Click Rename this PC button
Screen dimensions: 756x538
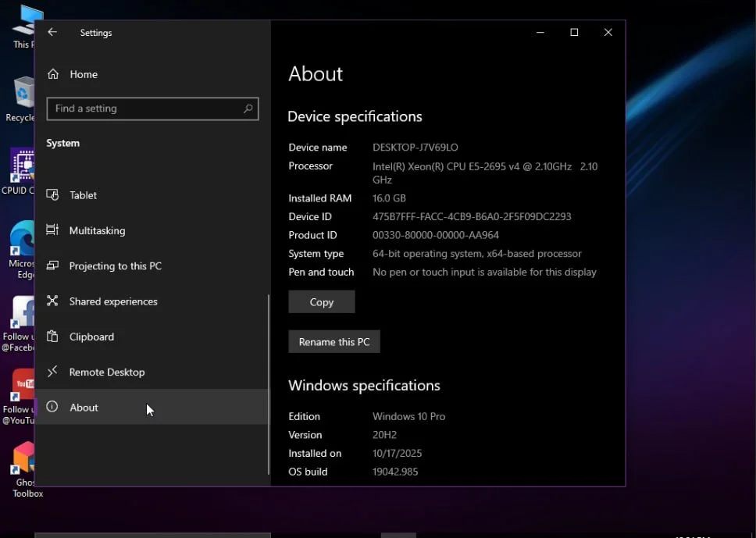click(x=334, y=342)
